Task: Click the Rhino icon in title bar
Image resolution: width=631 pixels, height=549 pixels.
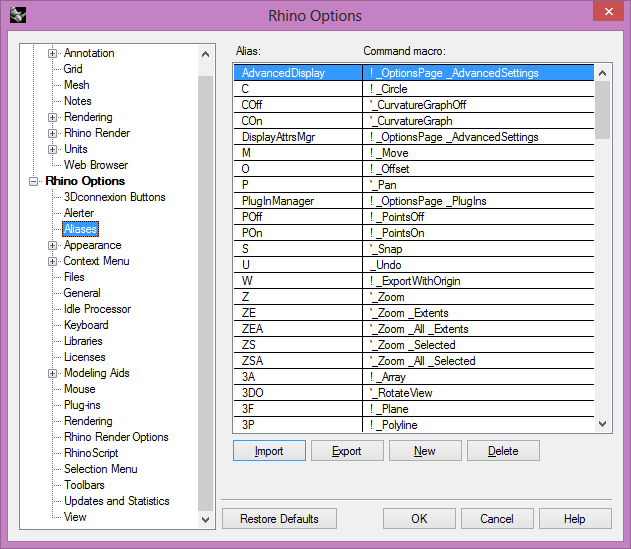Action: (x=18, y=15)
